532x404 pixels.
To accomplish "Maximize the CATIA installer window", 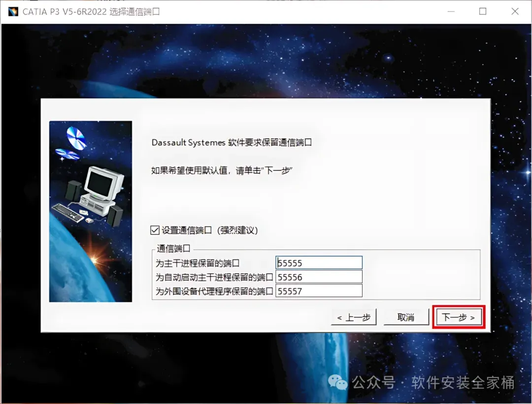I will coord(483,11).
